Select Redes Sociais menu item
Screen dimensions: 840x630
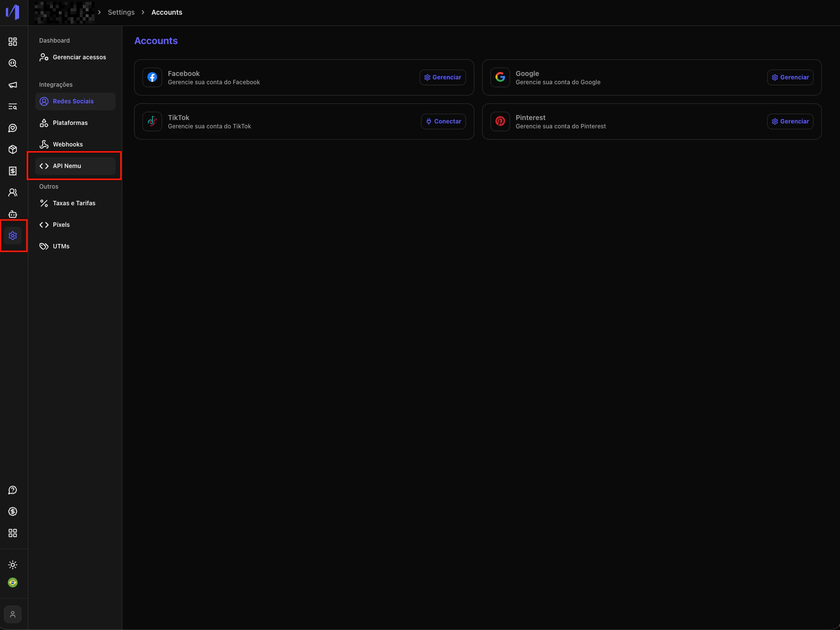(75, 101)
